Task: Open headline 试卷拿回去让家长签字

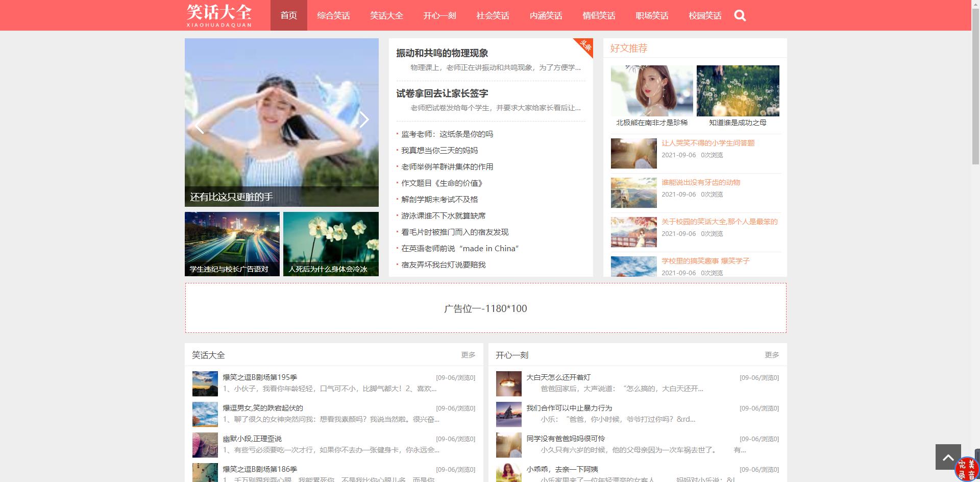Action: pyautogui.click(x=442, y=93)
